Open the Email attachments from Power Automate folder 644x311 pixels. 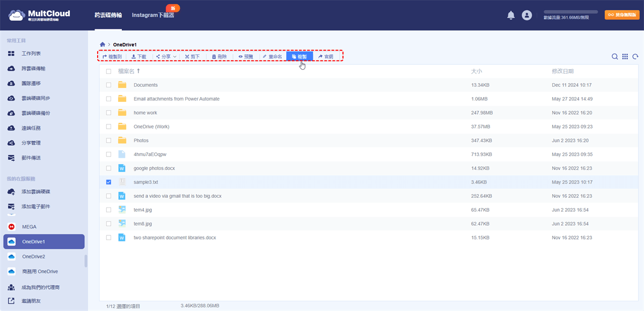point(177,99)
